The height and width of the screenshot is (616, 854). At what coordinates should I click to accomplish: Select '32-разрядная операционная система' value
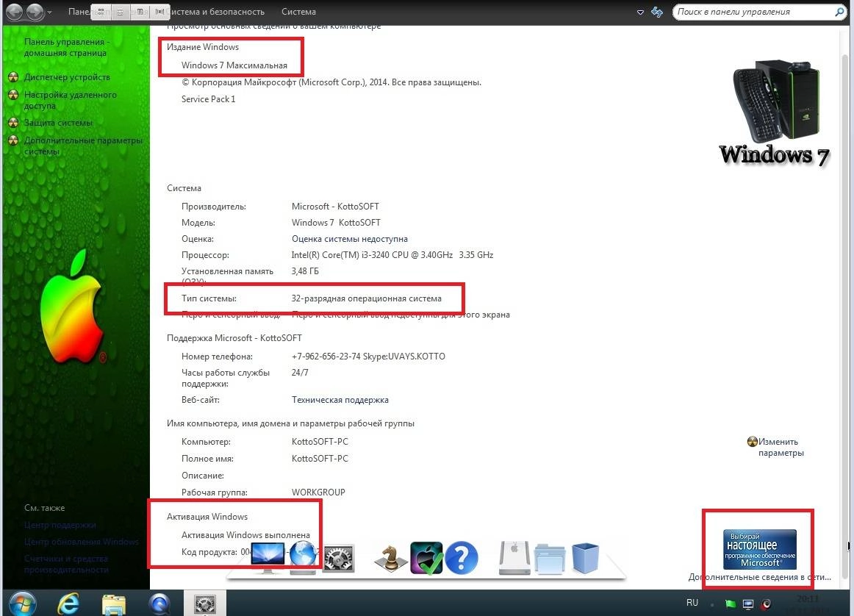click(x=367, y=298)
